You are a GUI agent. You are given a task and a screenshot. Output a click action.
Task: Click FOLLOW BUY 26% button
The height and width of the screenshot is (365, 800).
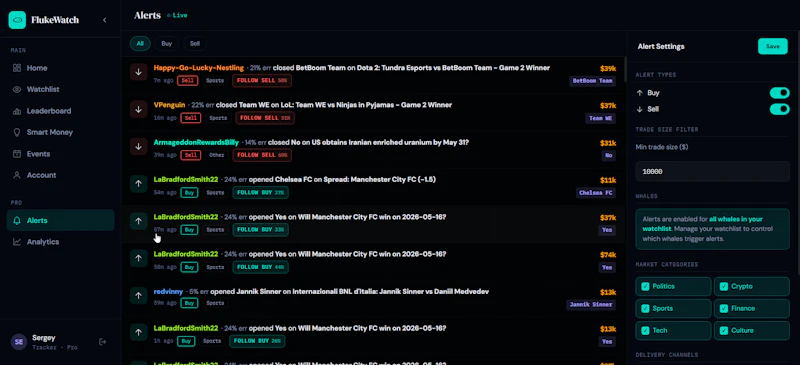(x=257, y=342)
